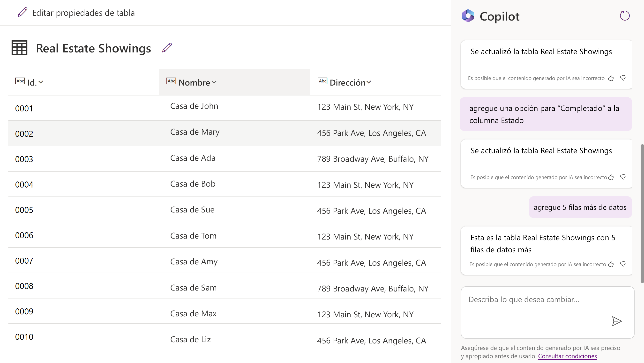Click the 'Casa de Amy' cell

[x=194, y=261]
